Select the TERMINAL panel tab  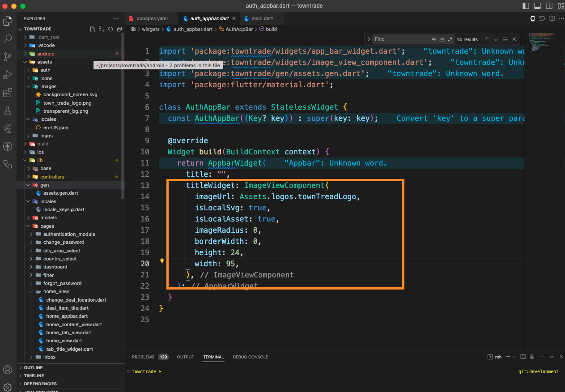(x=213, y=357)
